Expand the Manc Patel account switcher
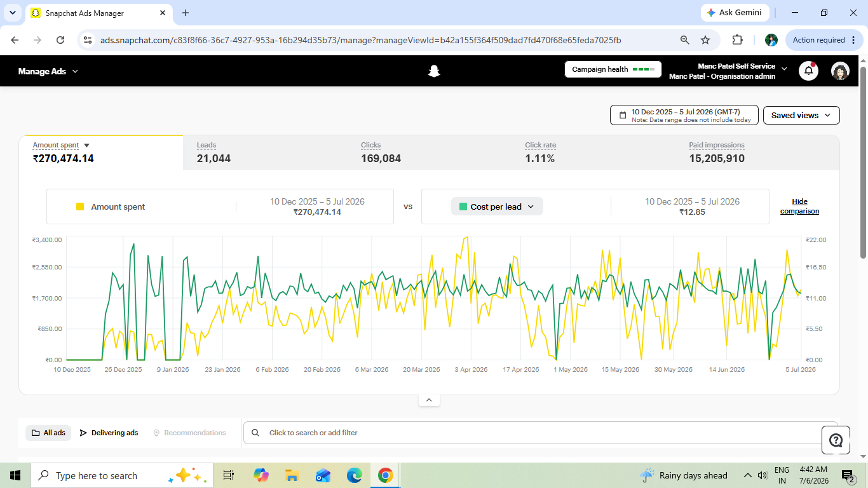868x488 pixels. [728, 71]
